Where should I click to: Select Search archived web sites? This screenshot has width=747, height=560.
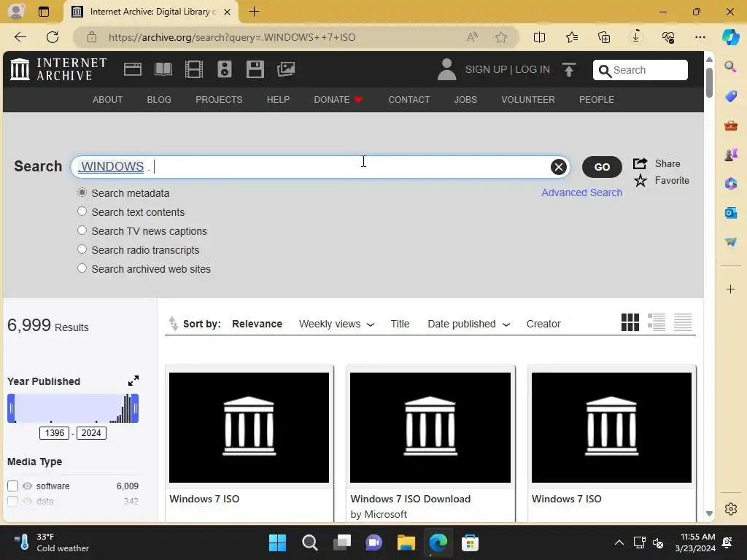[82, 268]
